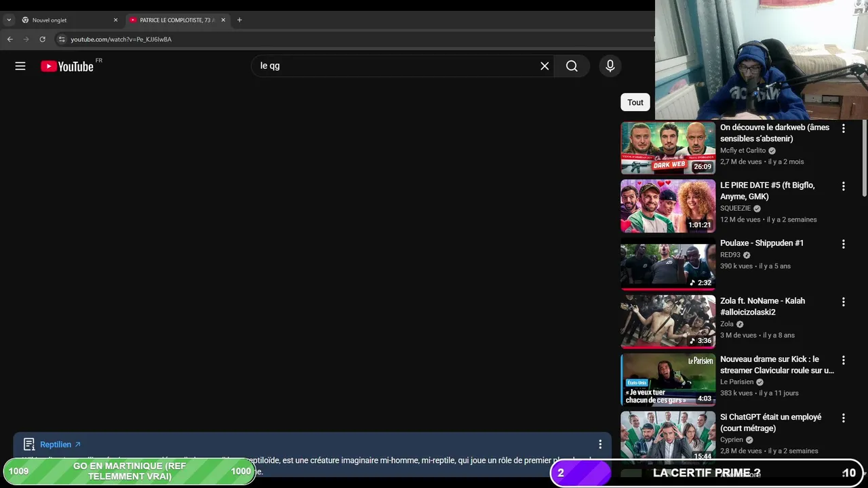Open the site information icon in address bar
Viewport: 868px width, 488px height.
[62, 39]
